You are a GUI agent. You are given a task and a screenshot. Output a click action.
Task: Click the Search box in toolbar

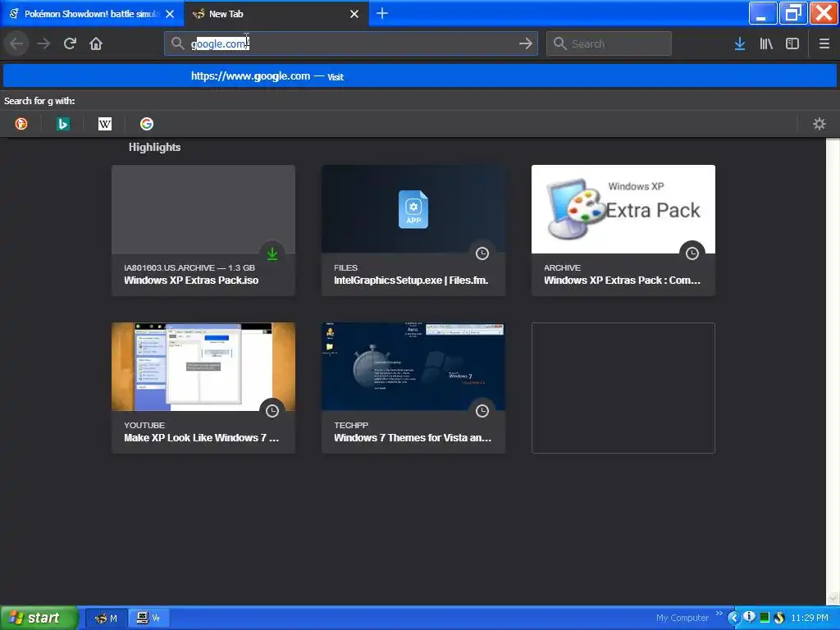(609, 43)
